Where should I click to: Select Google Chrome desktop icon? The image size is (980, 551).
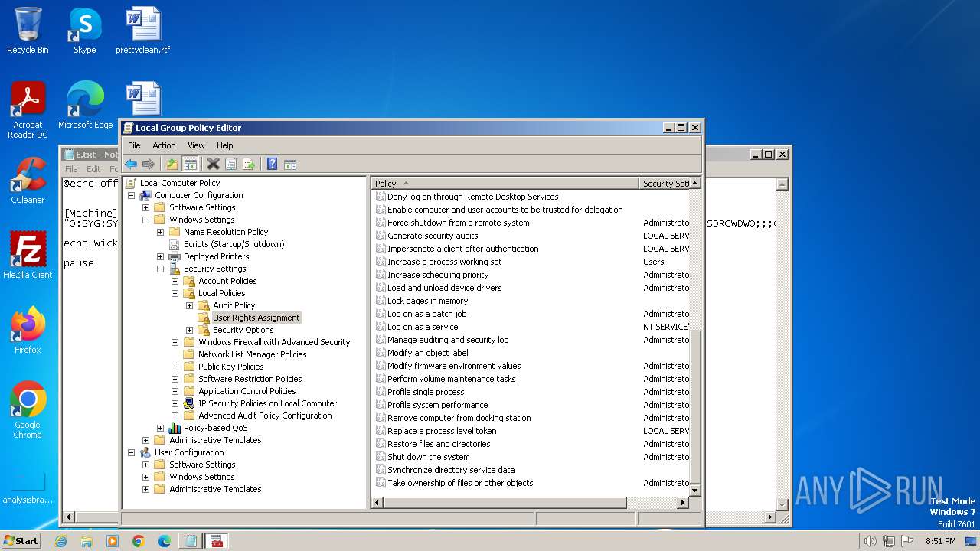28,409
